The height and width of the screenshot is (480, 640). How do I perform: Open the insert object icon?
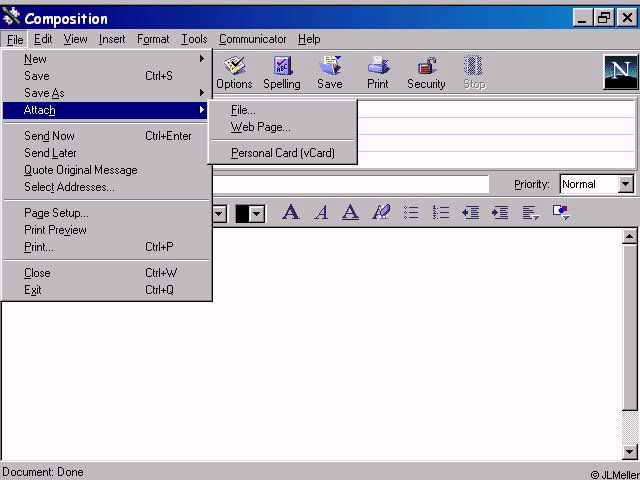coord(561,212)
